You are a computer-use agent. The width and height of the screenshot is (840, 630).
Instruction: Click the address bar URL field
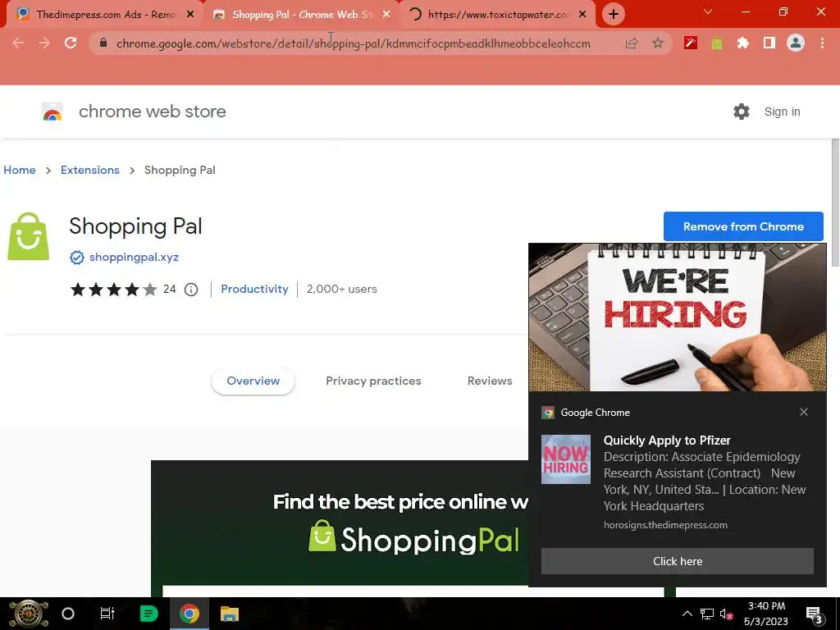(354, 43)
